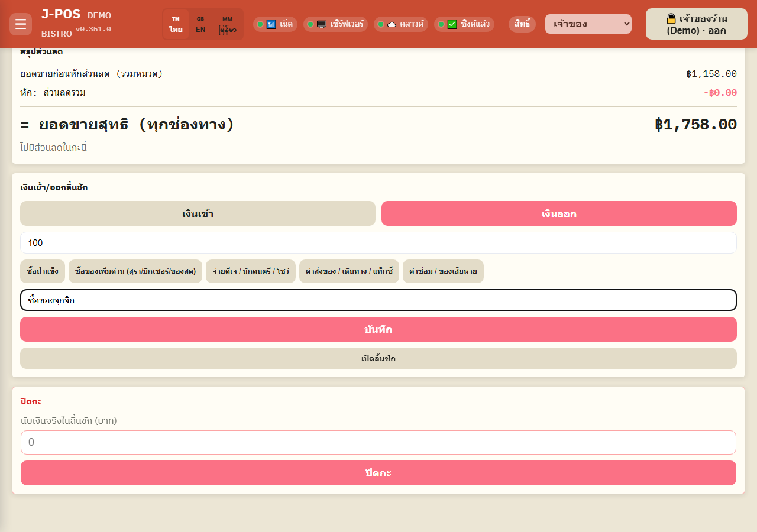Open the hamburger menu
This screenshot has width=757, height=532.
(x=21, y=24)
